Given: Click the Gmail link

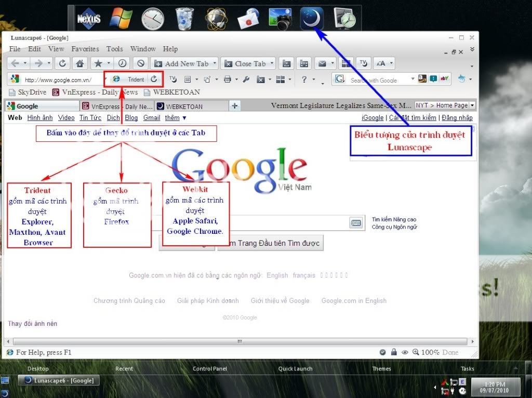Looking at the screenshot, I should [152, 118].
